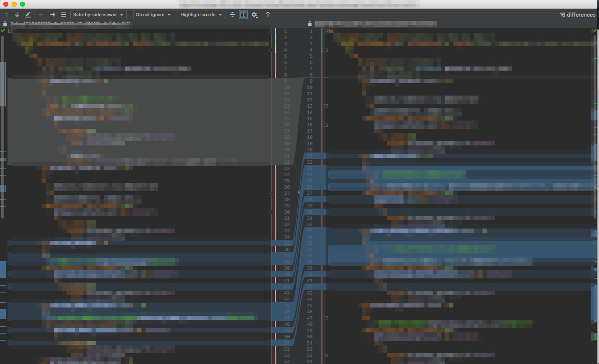Image resolution: width=599 pixels, height=364 pixels.
Task: Click the 16 differences label
Action: [577, 15]
